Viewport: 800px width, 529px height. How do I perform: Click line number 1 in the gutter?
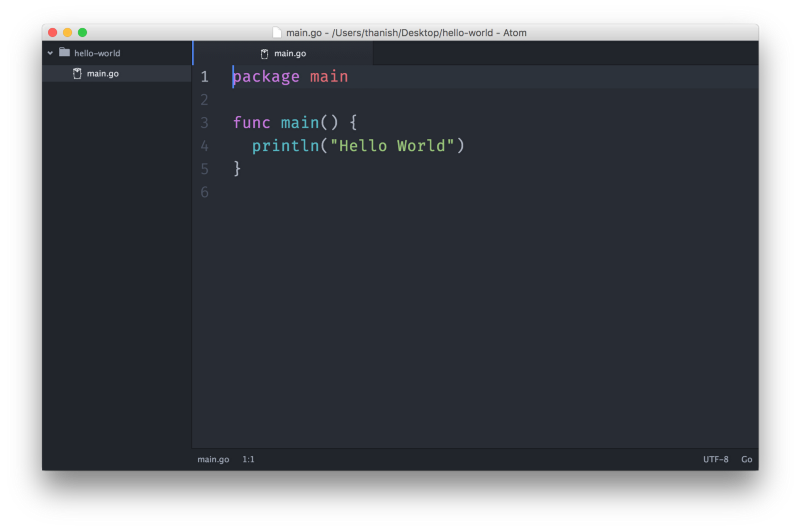pos(205,77)
